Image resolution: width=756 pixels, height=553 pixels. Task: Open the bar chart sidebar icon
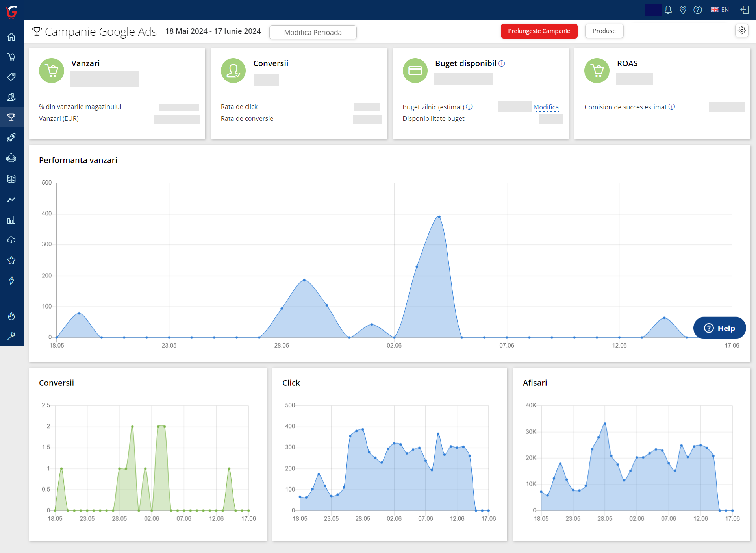point(11,220)
